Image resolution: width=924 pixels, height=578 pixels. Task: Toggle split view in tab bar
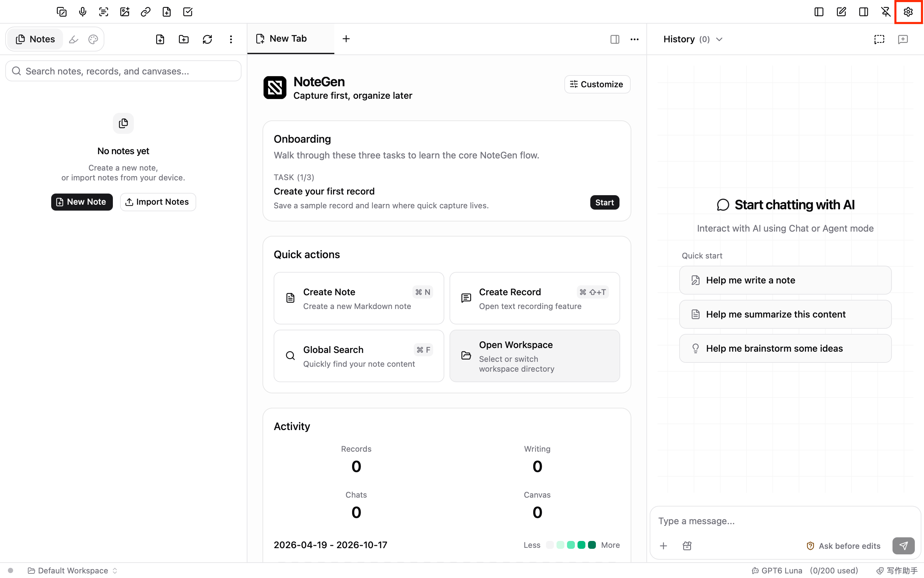(615, 39)
